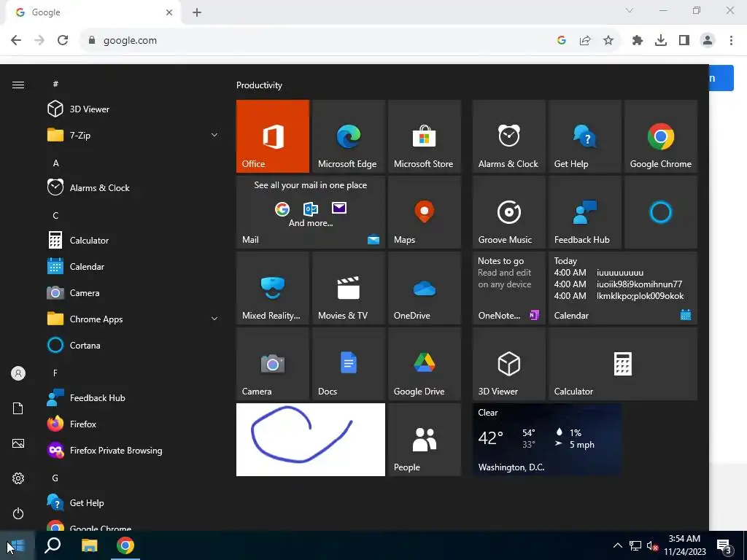Image resolution: width=747 pixels, height=560 pixels.
Task: Open the 3D Viewer tile
Action: [508, 364]
